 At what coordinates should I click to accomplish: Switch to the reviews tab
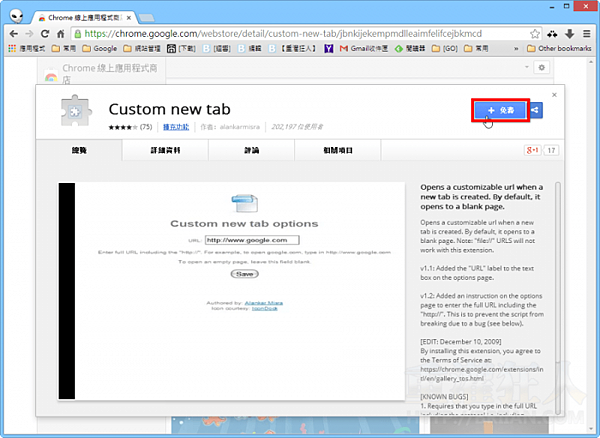coord(251,150)
